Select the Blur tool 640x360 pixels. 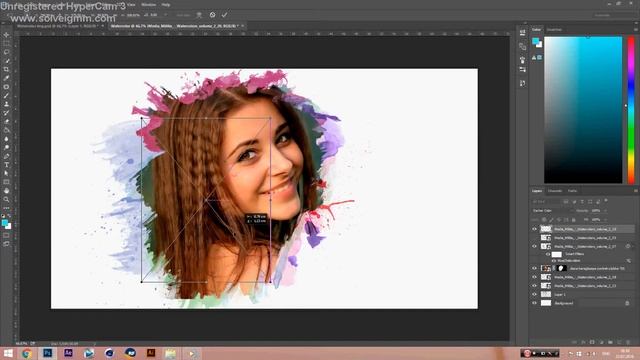click(7, 139)
